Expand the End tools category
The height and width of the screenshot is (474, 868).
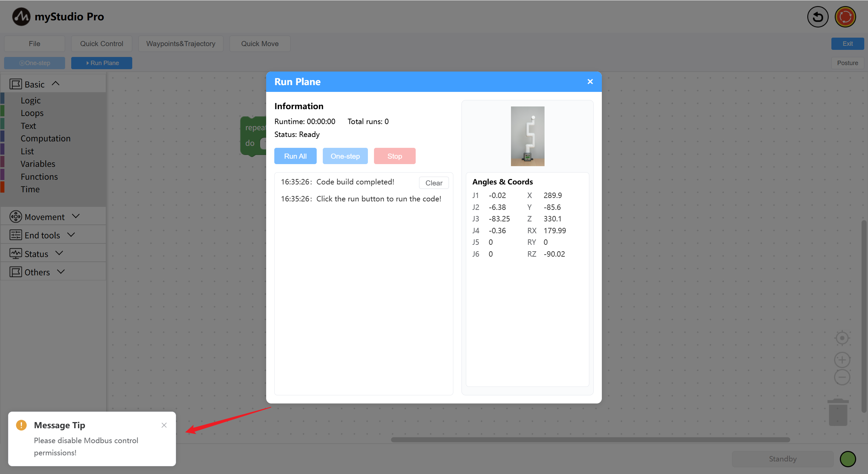(x=71, y=235)
